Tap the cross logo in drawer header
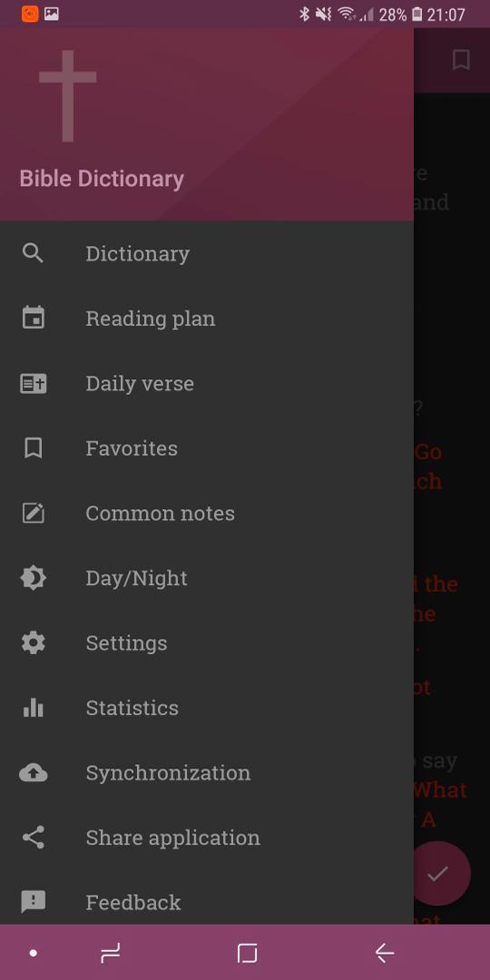 click(67, 95)
